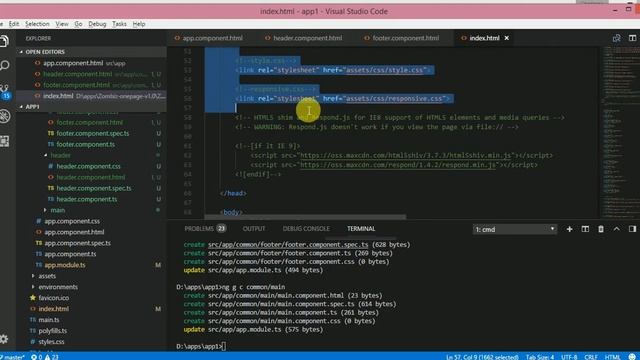Screen dimensions: 640x360
Task: Expand the assets folder
Action: 47,276
